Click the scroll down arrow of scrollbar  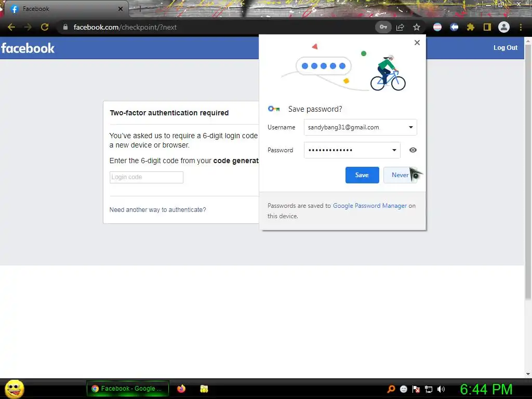528,374
